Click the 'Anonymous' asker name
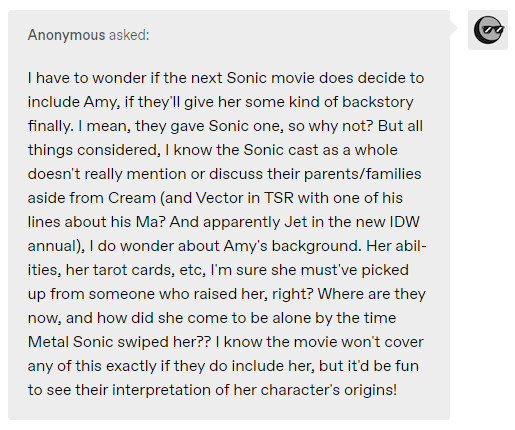Screen dimensions: 515x430 (x=66, y=35)
